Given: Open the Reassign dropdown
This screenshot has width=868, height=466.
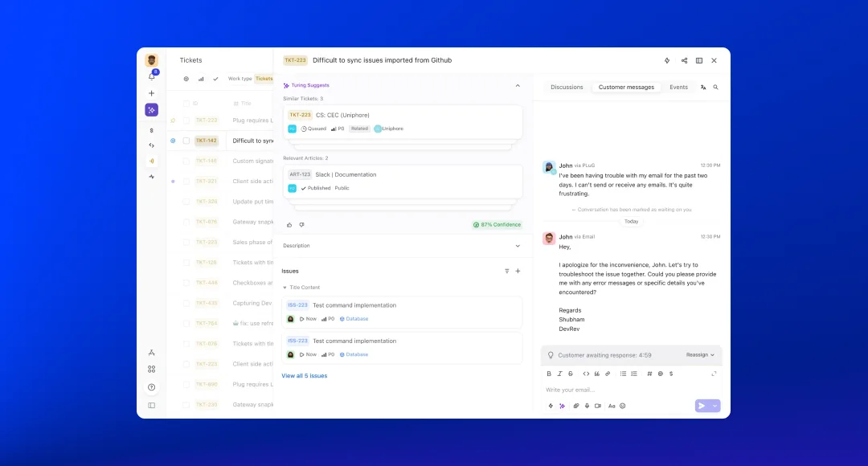Looking at the screenshot, I should 700,355.
